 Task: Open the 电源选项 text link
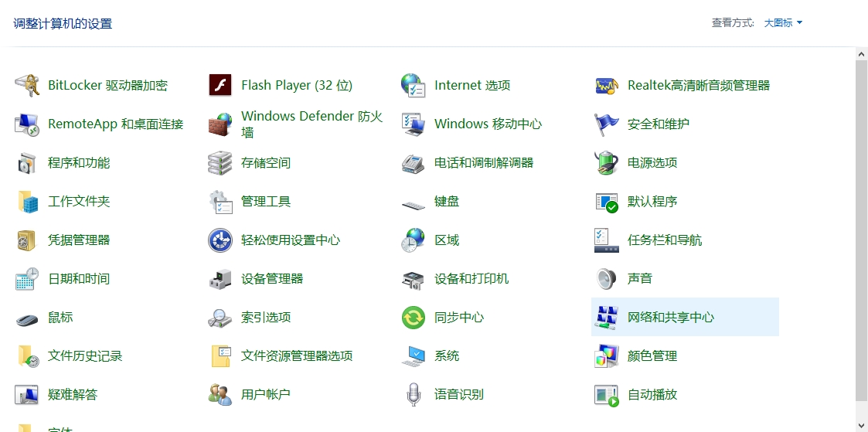click(x=652, y=162)
